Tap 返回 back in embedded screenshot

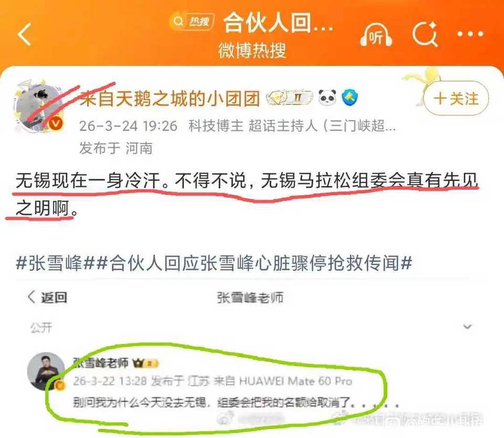(48, 298)
